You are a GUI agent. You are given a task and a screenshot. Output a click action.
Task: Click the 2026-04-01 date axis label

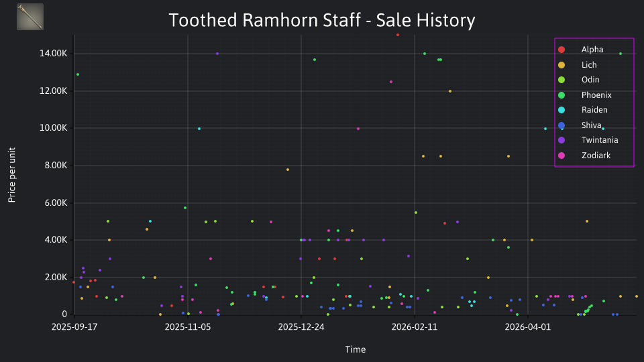click(528, 326)
